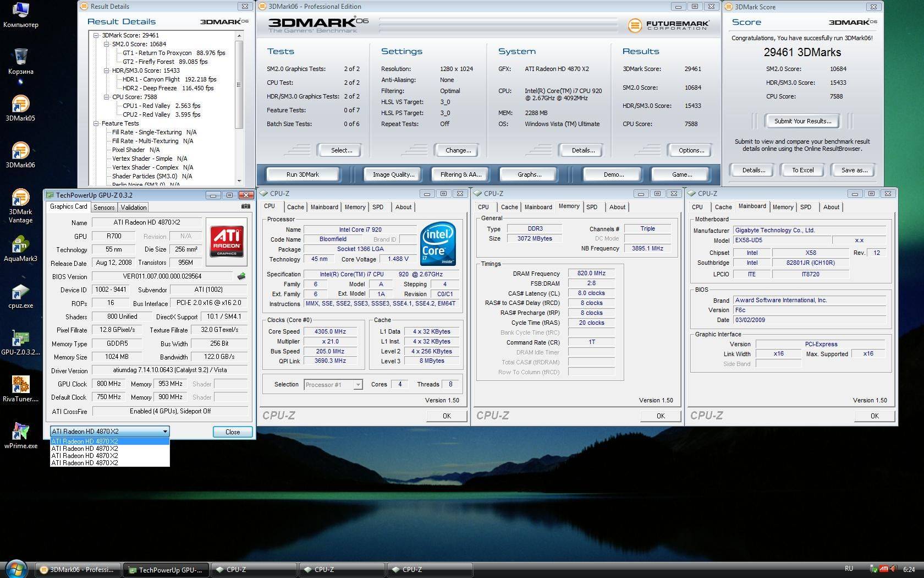Click Result Details scrollbar thumb
Screen dimensions: 924x578
[239, 84]
